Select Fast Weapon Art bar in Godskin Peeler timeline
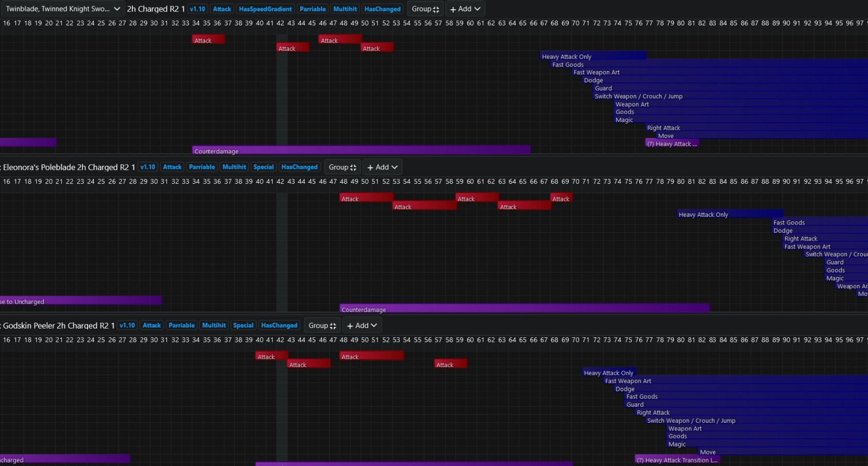The height and width of the screenshot is (466, 868). coord(736,381)
